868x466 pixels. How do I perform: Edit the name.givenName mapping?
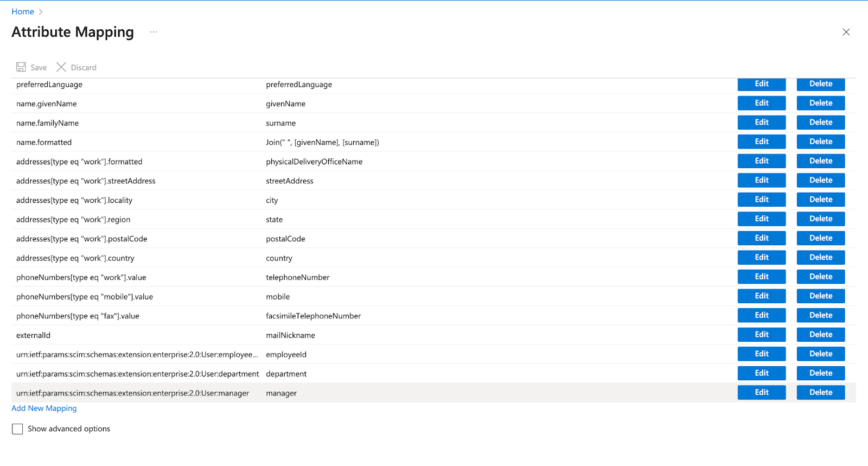[761, 103]
